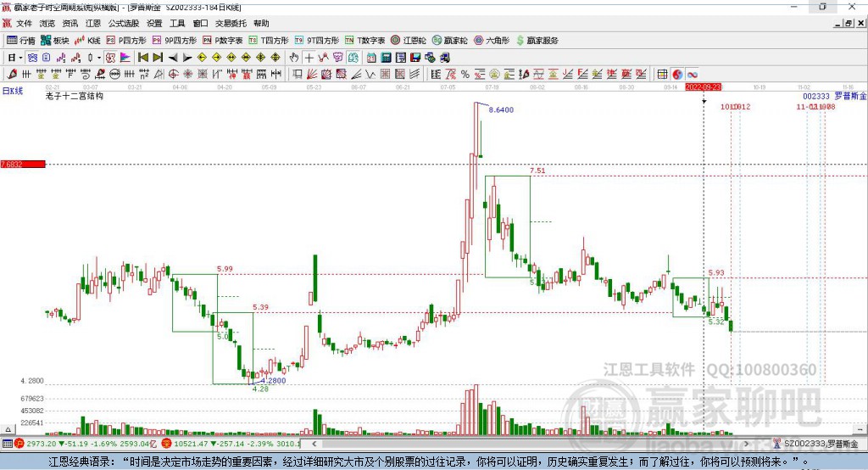Open the T数字表 tool
Viewport: 868px width, 470px height.
[364, 41]
